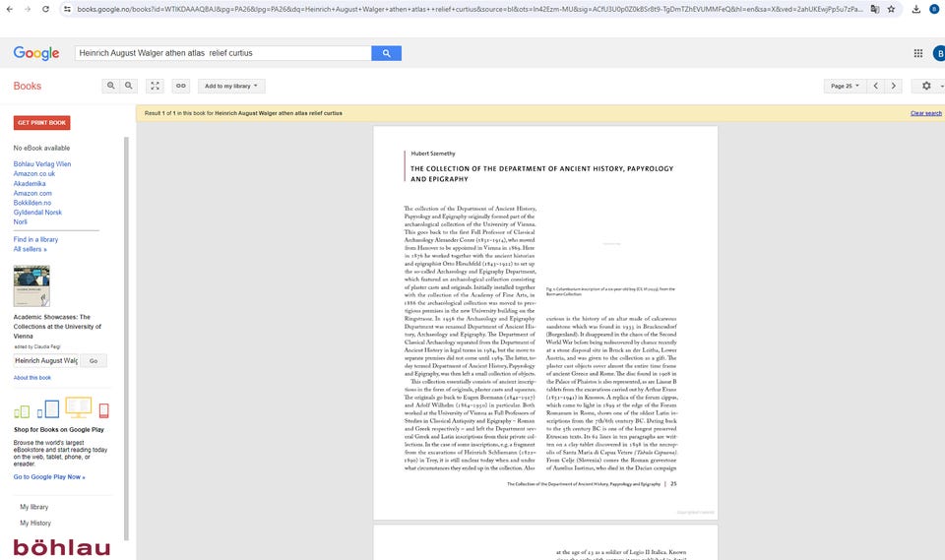Open My History

tap(35, 523)
